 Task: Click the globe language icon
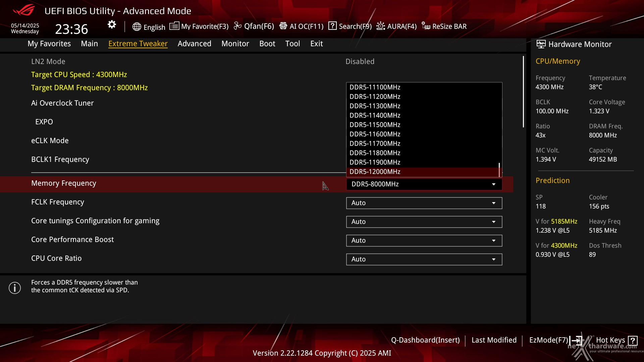click(137, 27)
